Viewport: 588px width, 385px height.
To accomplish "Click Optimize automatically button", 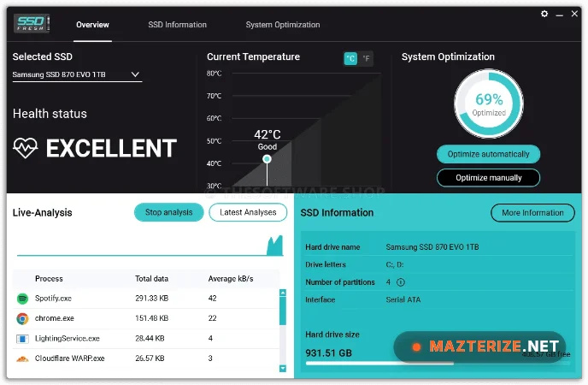I will tap(488, 154).
